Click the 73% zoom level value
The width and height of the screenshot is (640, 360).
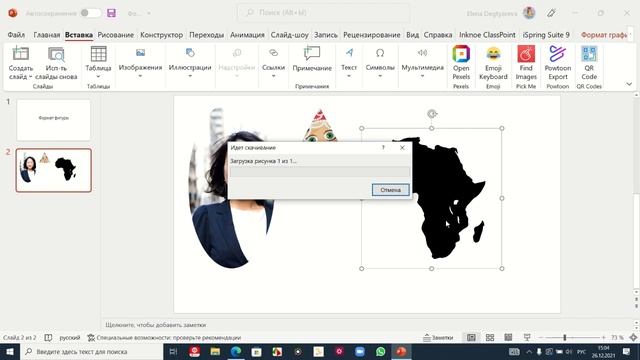tap(617, 338)
